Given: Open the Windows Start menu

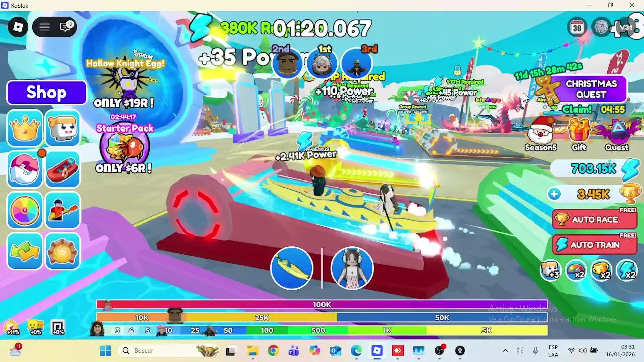Looking at the screenshot, I should point(105,351).
